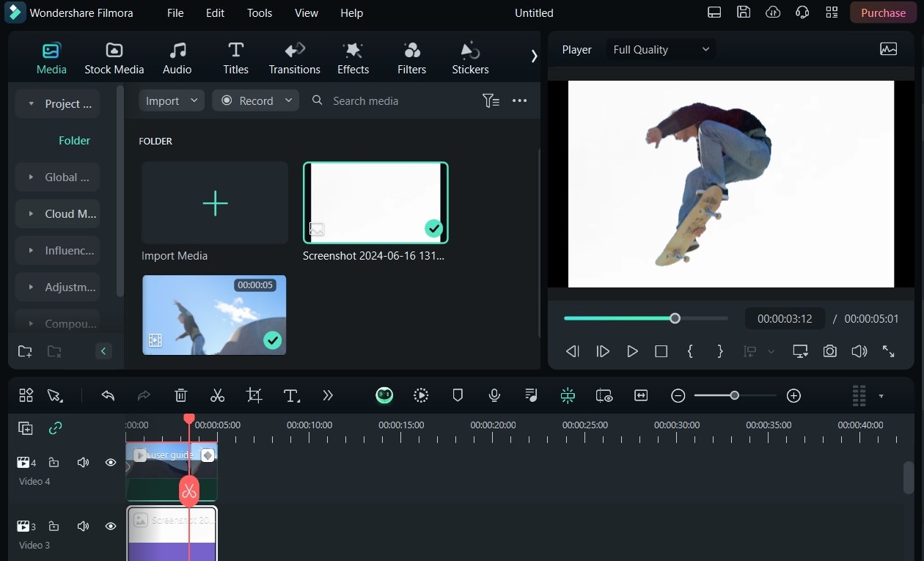
Task: Open the support headset icon
Action: point(802,12)
